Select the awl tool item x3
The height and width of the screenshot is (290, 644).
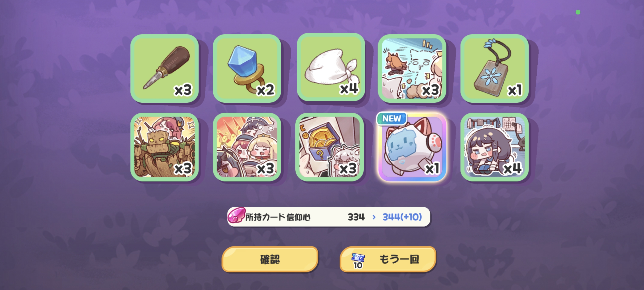165,68
